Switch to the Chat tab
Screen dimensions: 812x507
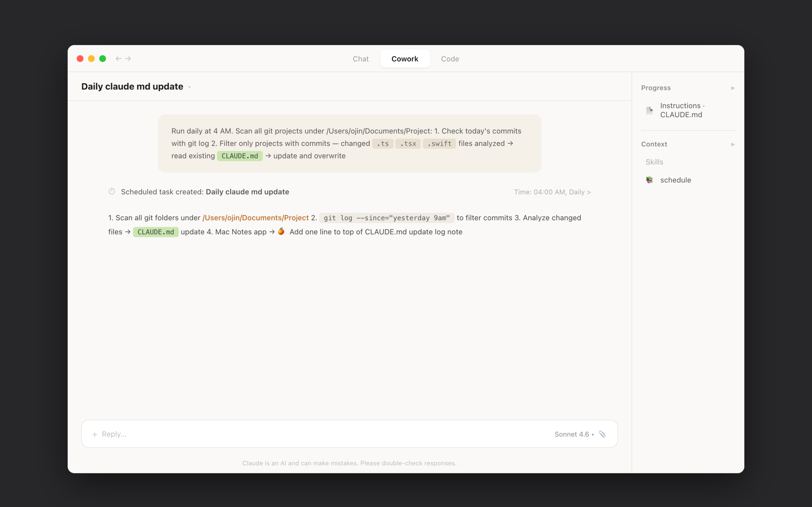(360, 59)
